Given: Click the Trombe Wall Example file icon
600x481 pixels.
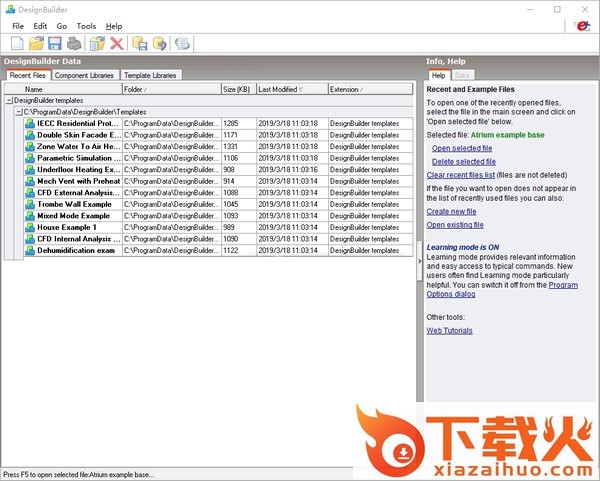Looking at the screenshot, I should click(30, 204).
